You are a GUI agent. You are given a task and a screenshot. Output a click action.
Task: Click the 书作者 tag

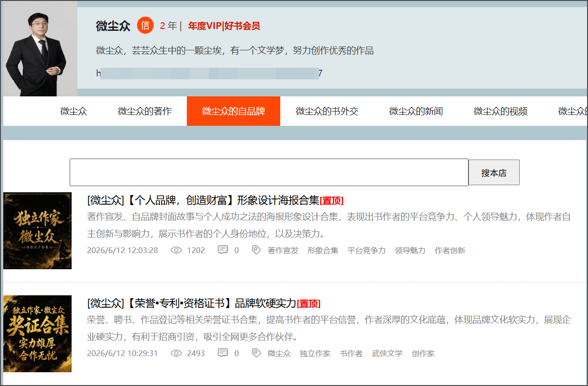click(x=351, y=353)
